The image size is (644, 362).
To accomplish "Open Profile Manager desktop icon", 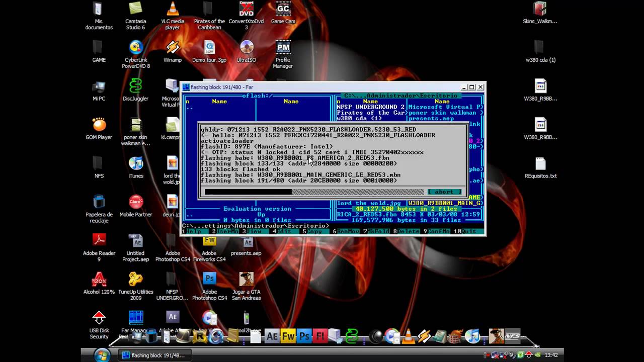I will [283, 54].
